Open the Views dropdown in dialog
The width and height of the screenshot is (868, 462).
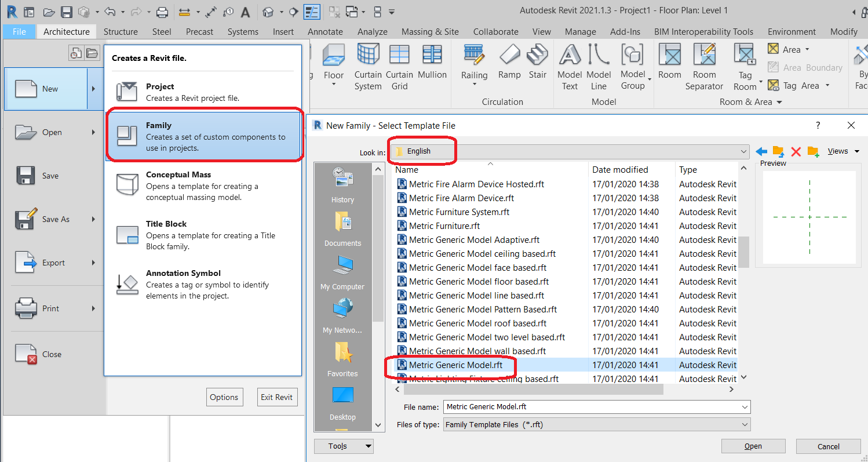[x=843, y=151]
